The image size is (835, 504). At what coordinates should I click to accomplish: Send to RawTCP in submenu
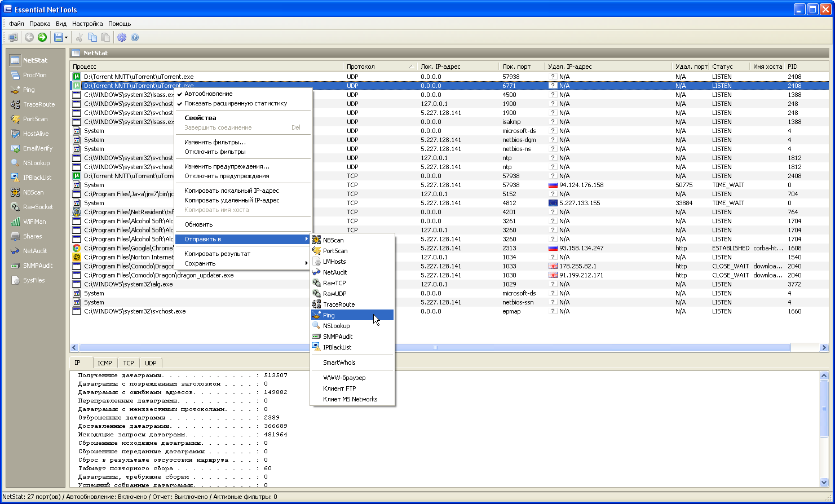[x=352, y=283]
